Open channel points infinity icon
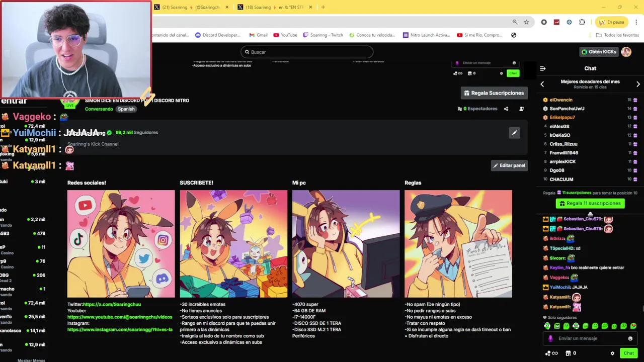This screenshot has height=362, width=644. (x=551, y=353)
